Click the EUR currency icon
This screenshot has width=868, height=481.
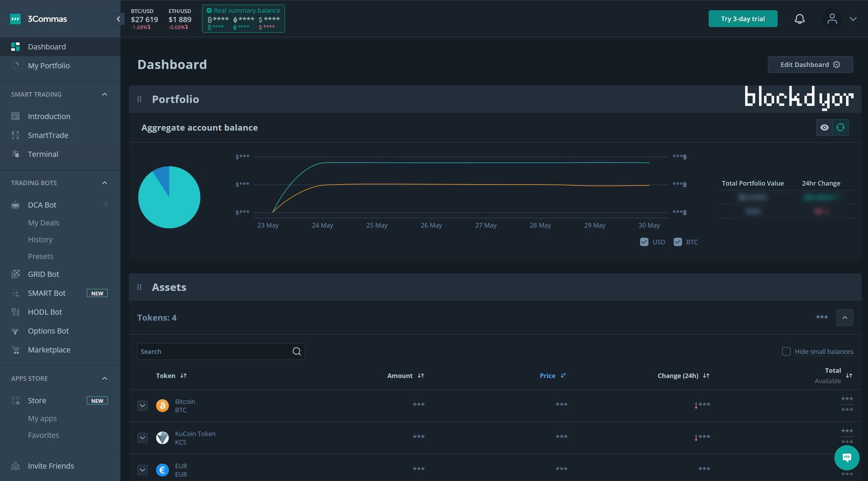point(162,470)
